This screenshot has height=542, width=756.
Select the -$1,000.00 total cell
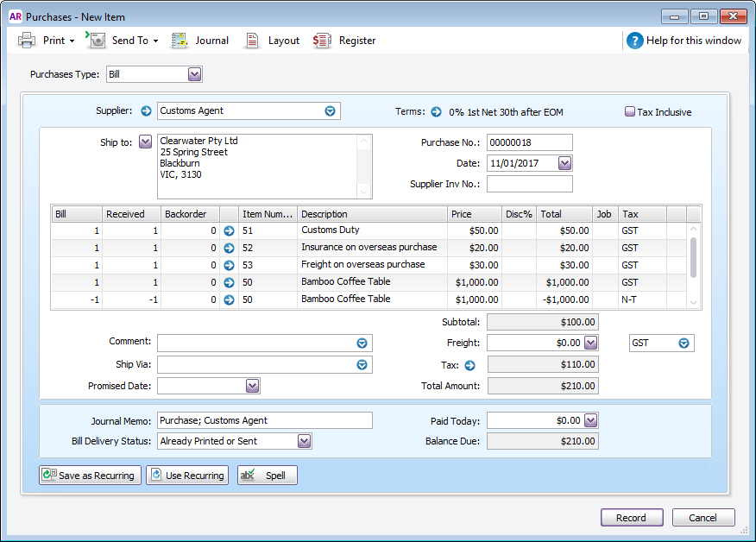click(x=564, y=300)
